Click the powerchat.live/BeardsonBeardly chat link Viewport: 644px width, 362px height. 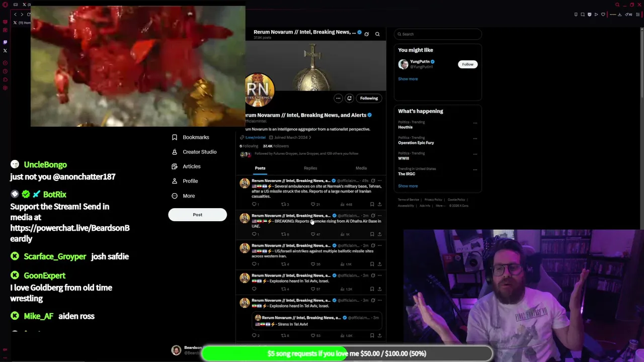point(70,233)
